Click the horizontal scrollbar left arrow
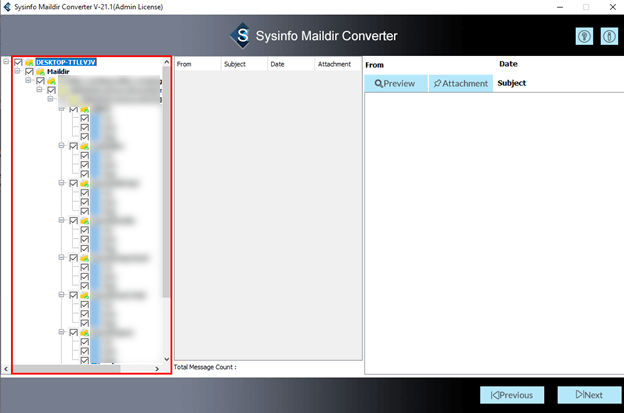This screenshot has height=413, width=624. pos(6,369)
